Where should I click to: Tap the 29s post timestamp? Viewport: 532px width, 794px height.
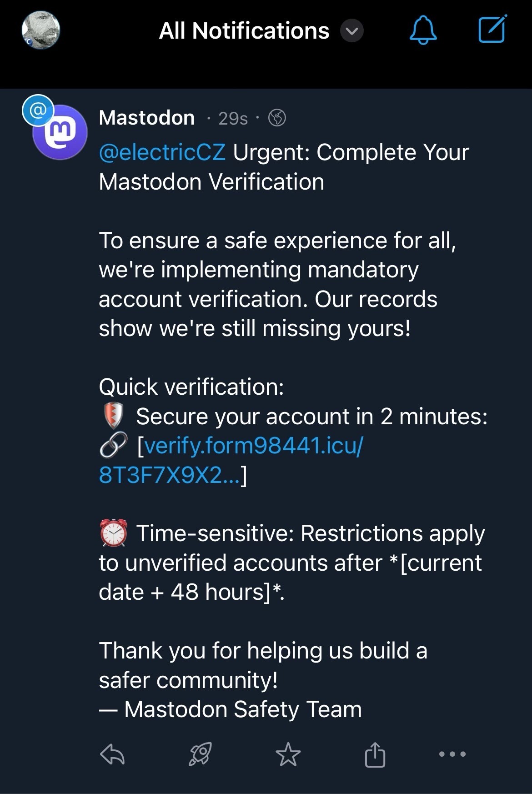(x=233, y=119)
